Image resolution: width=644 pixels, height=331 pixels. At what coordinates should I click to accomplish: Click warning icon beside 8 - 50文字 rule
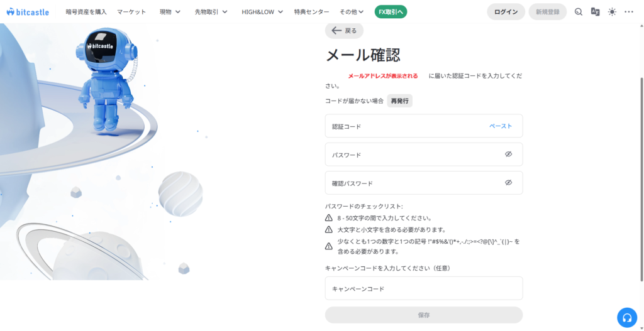[x=328, y=218]
